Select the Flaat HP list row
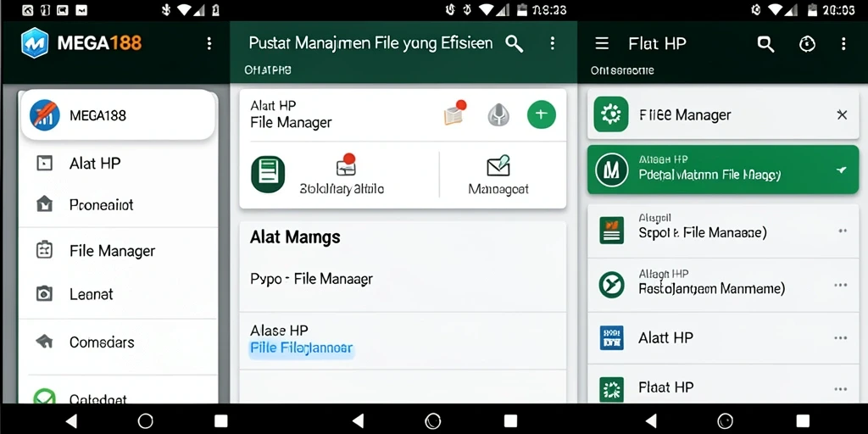The image size is (868, 434). pos(722,386)
